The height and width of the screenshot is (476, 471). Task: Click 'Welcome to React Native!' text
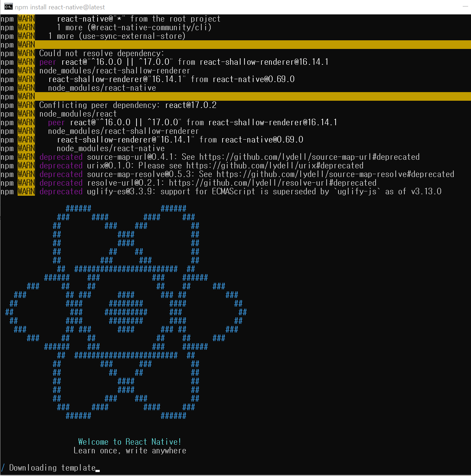(x=130, y=442)
